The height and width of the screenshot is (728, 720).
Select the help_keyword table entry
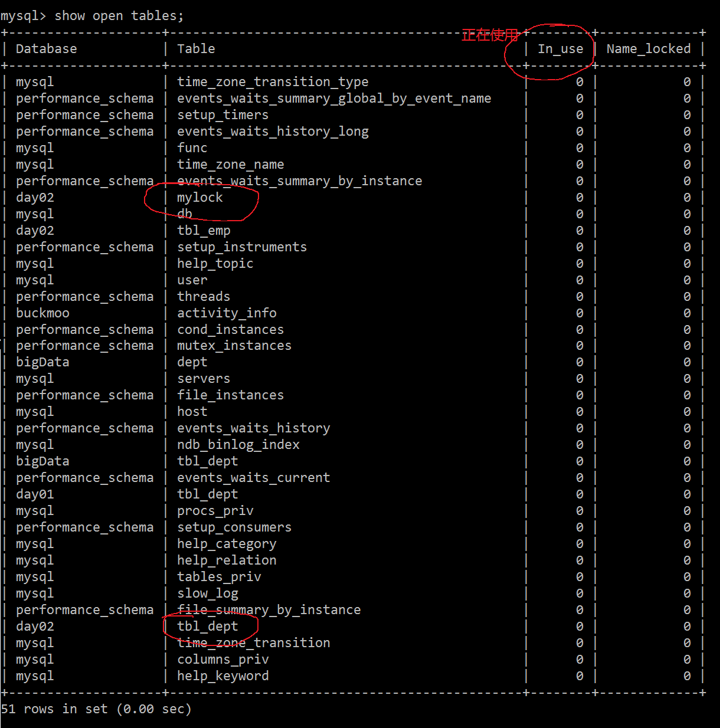tap(222, 676)
